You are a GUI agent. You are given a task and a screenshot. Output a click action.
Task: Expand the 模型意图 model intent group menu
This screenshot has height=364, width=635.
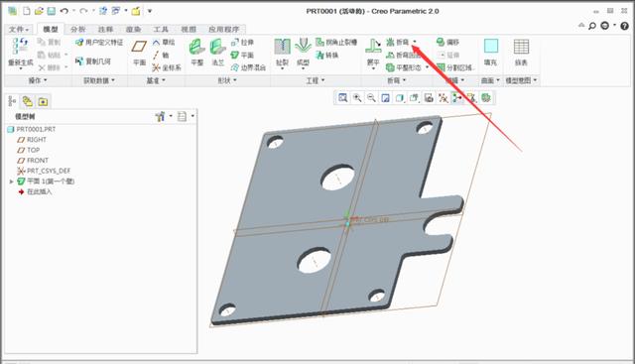[521, 80]
